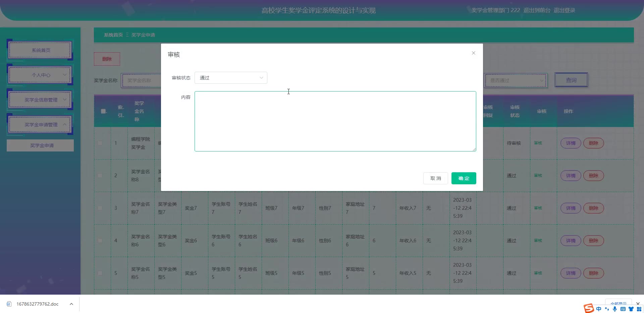
Task: Click the 奖学金管理部门 222 user label
Action: click(x=495, y=10)
